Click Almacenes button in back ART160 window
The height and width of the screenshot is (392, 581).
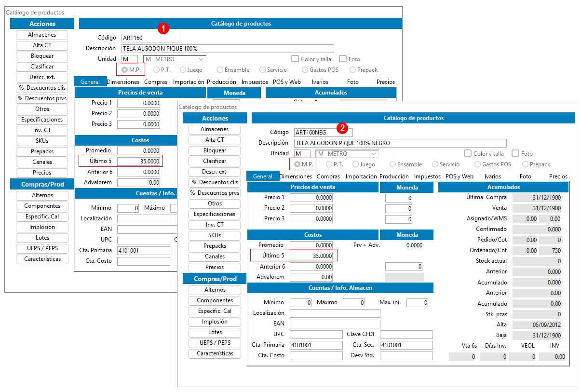coord(42,35)
